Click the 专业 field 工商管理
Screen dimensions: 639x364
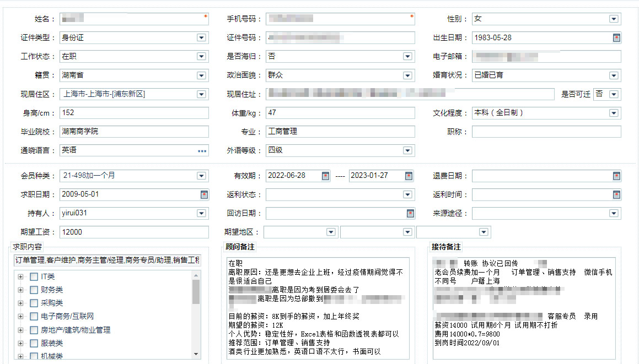click(x=340, y=132)
